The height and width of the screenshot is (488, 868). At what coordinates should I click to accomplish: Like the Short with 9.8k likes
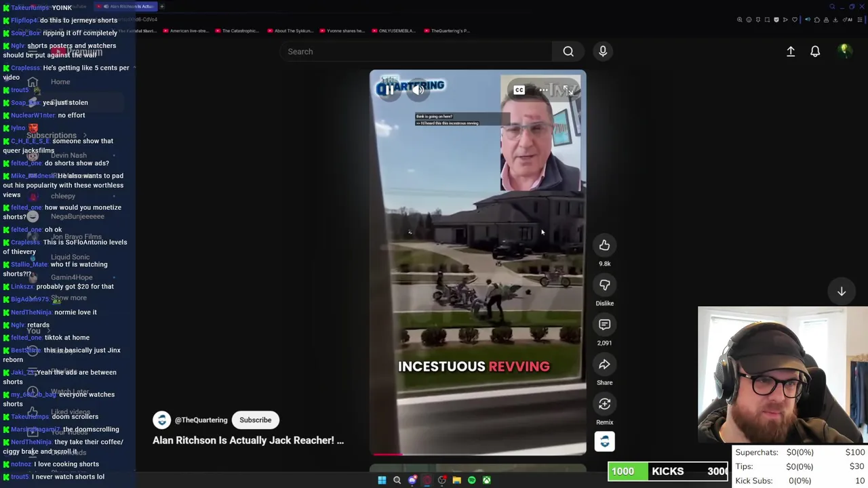(604, 245)
